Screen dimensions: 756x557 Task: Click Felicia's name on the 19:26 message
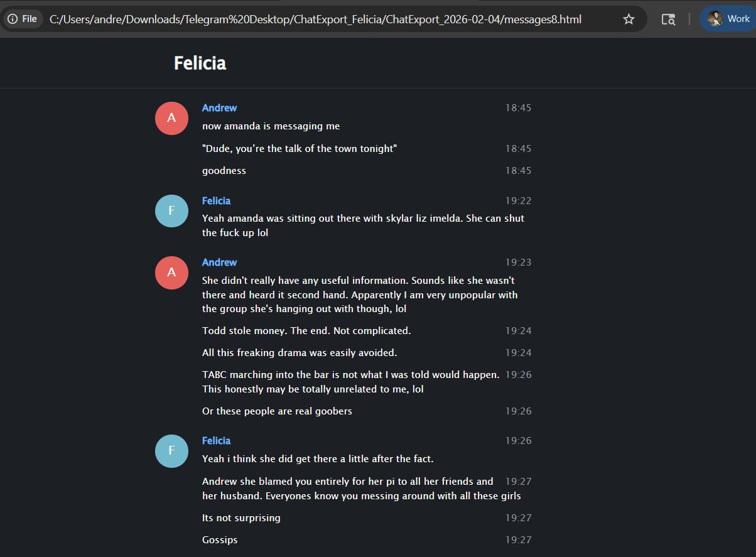pos(216,441)
